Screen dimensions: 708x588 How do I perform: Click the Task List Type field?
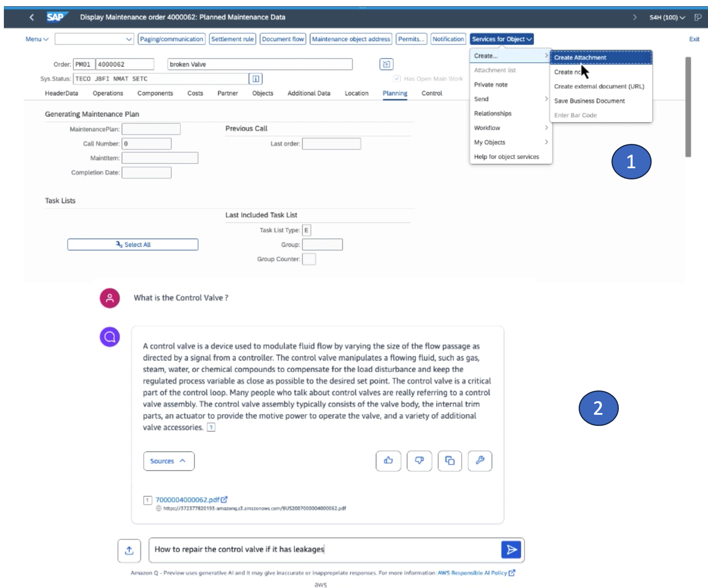(x=307, y=230)
